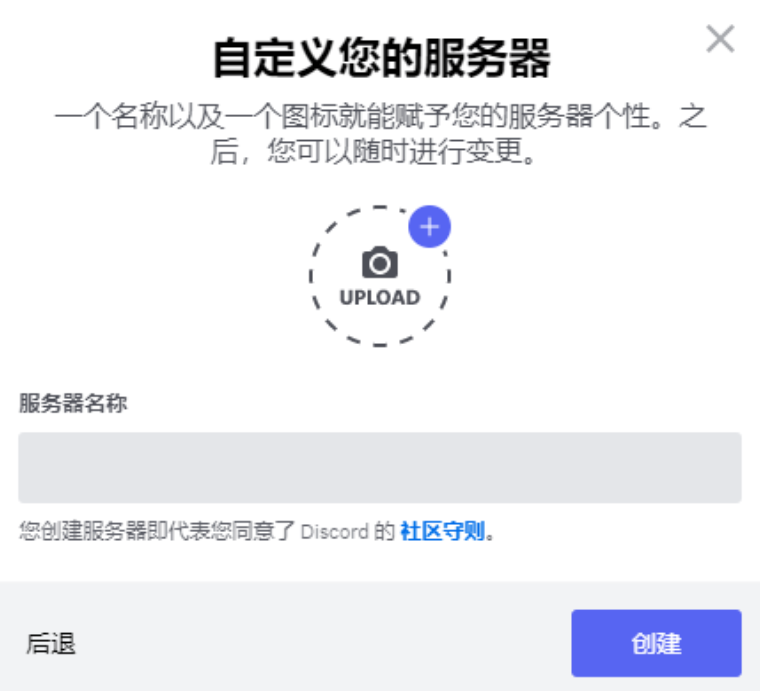Click the white plus sign inside blue circle
The width and height of the screenshot is (760, 691).
(429, 226)
